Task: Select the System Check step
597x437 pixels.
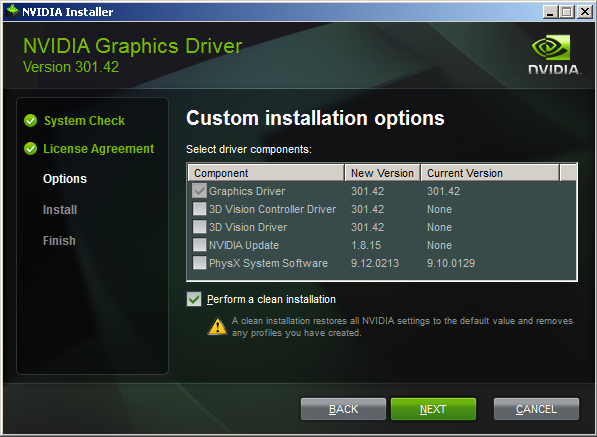Action: pyautogui.click(x=85, y=121)
